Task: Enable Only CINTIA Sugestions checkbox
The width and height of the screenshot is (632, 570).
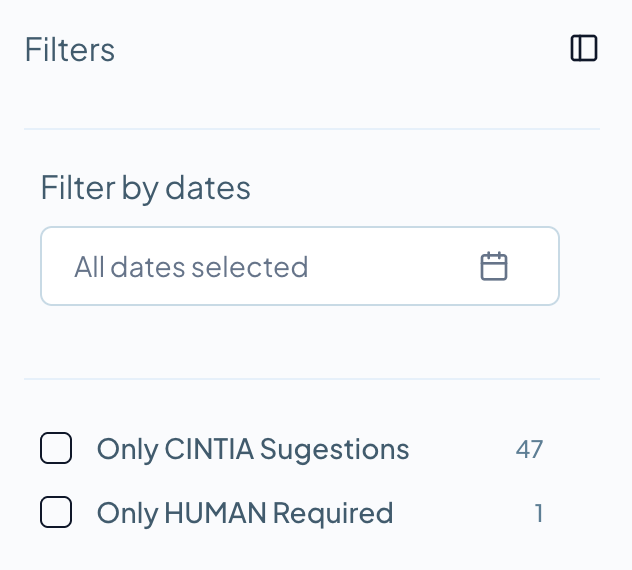Action: pyautogui.click(x=56, y=449)
